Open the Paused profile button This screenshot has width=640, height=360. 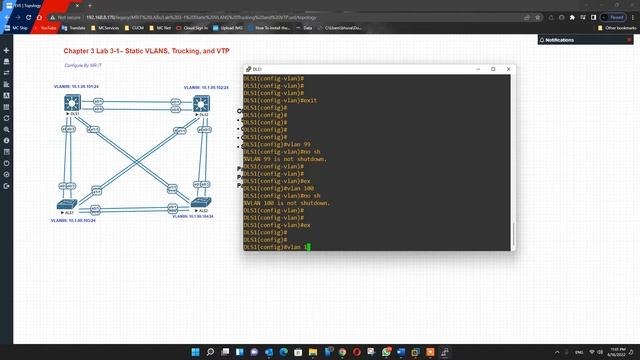613,18
